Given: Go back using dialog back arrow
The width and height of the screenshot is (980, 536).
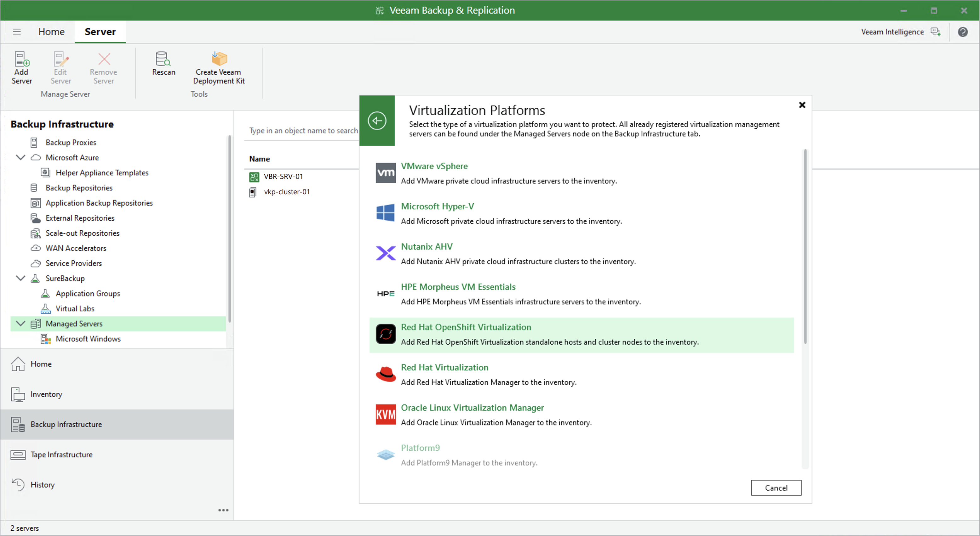Looking at the screenshot, I should click(x=377, y=121).
